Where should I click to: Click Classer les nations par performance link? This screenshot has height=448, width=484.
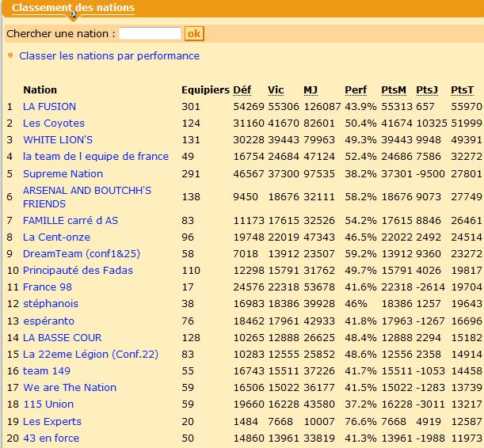[x=109, y=56]
